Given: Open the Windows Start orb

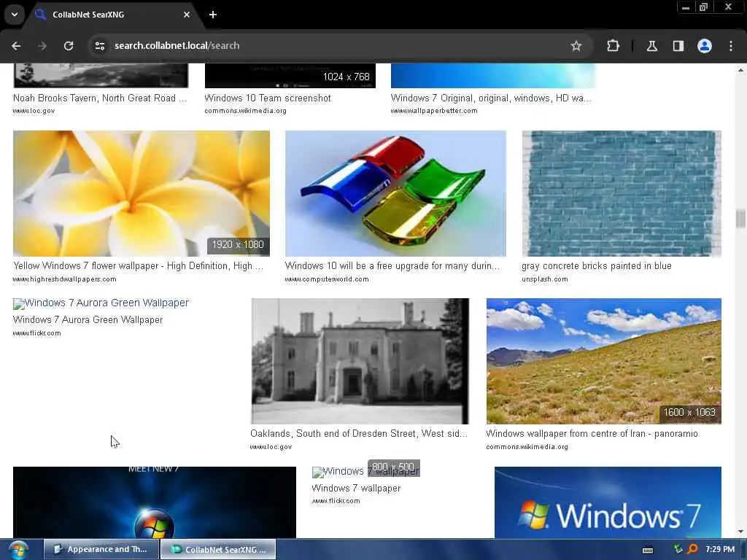Looking at the screenshot, I should click(x=18, y=550).
